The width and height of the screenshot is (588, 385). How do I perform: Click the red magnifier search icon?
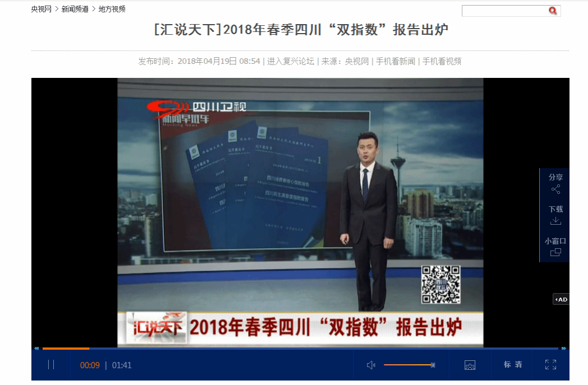(x=553, y=11)
